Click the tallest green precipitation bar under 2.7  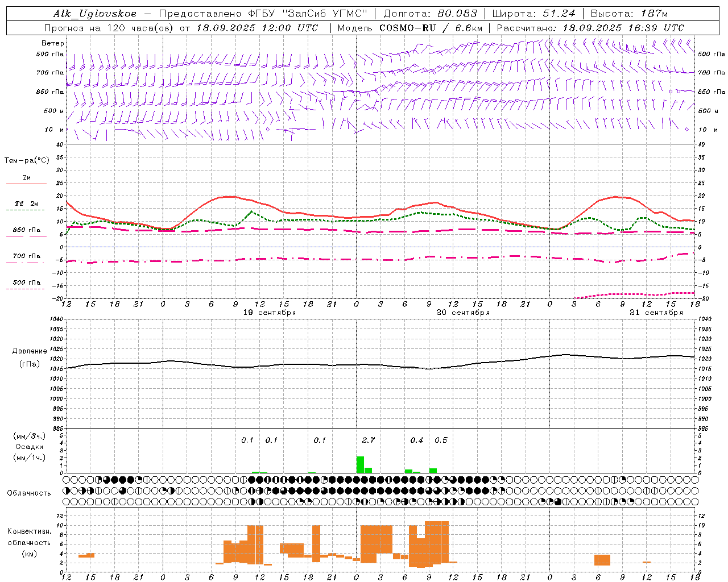click(x=360, y=465)
